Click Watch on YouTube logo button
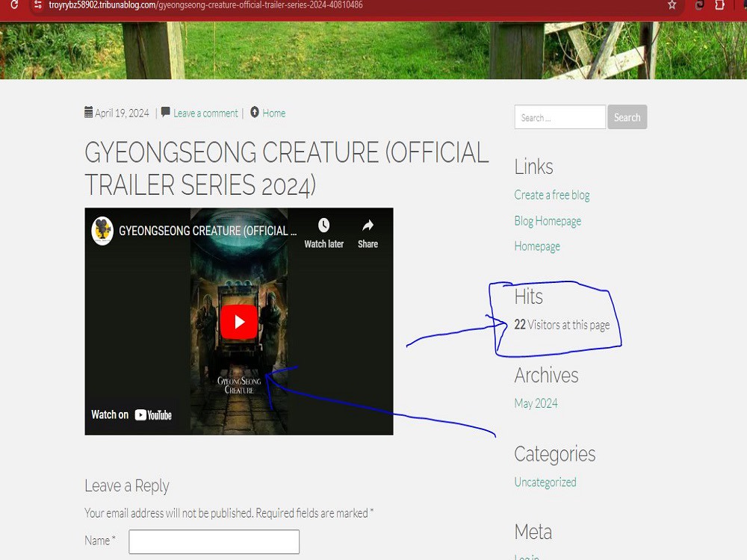Viewport: 747px width, 560px height. pyautogui.click(x=131, y=414)
